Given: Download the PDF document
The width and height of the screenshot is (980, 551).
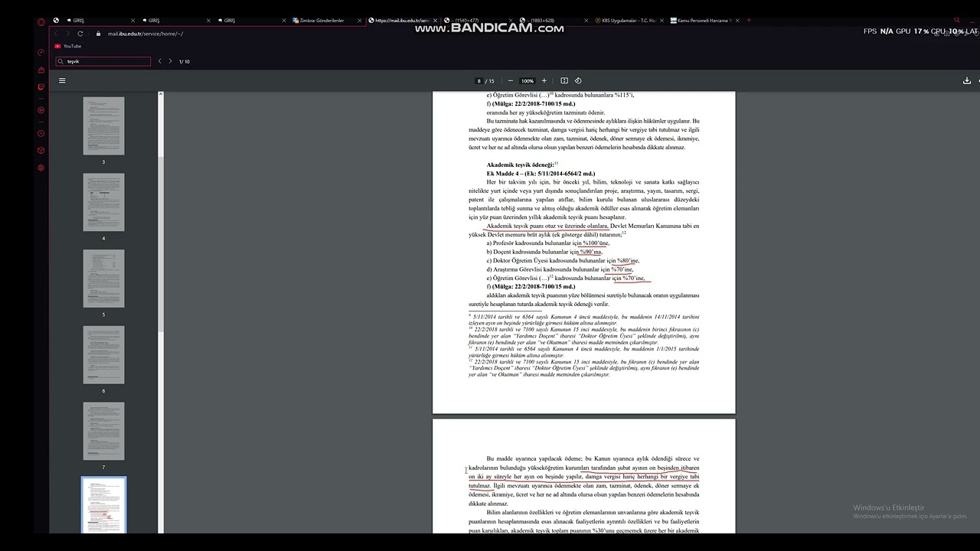Looking at the screenshot, I should click(x=967, y=80).
